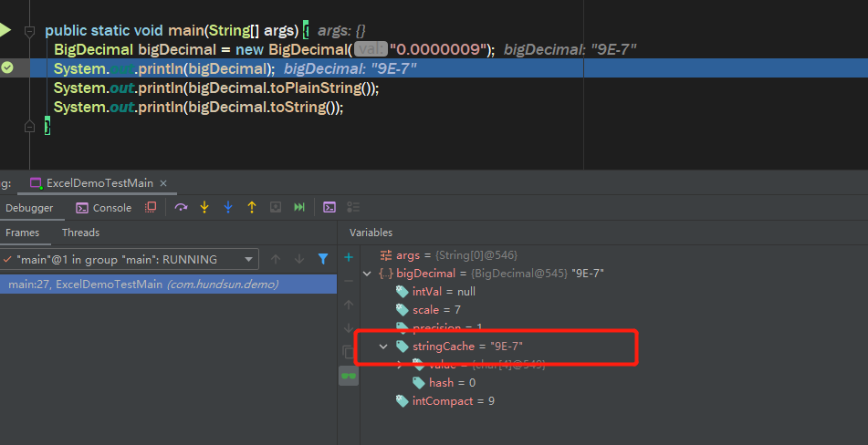Viewport: 868px width, 445px height.
Task: Click the move watch up arrow
Action: [x=348, y=305]
